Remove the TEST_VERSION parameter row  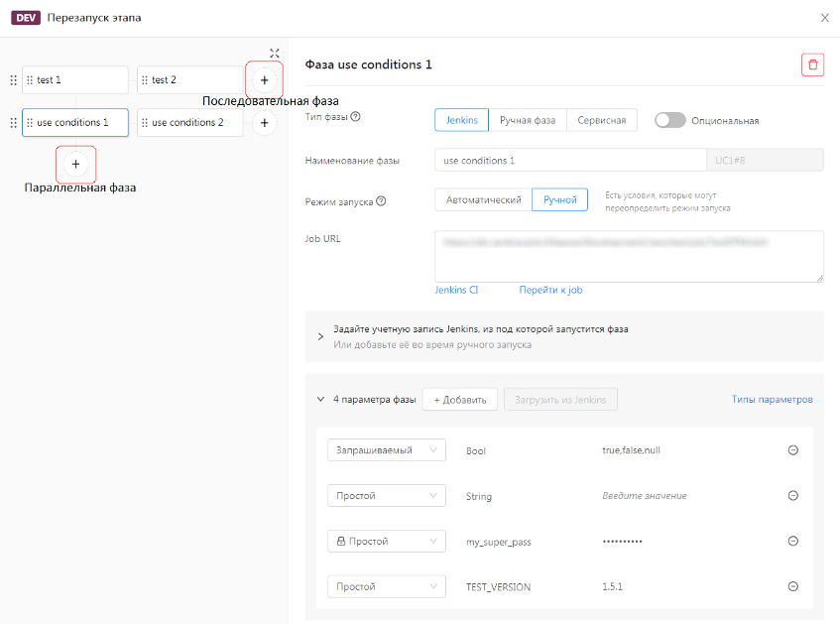pyautogui.click(x=793, y=586)
